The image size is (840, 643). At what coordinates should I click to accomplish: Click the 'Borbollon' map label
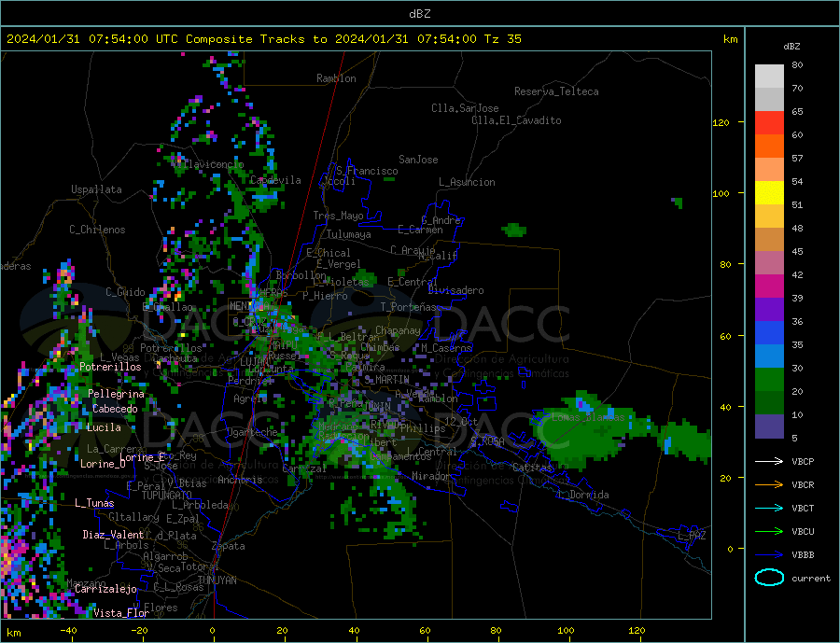(301, 275)
